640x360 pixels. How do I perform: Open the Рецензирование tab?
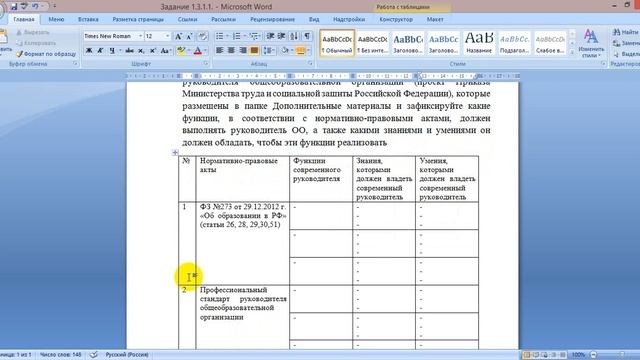[x=272, y=19]
